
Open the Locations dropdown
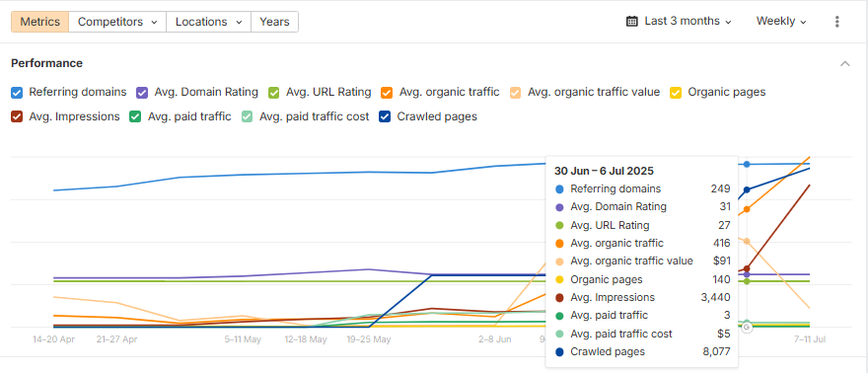click(x=209, y=22)
